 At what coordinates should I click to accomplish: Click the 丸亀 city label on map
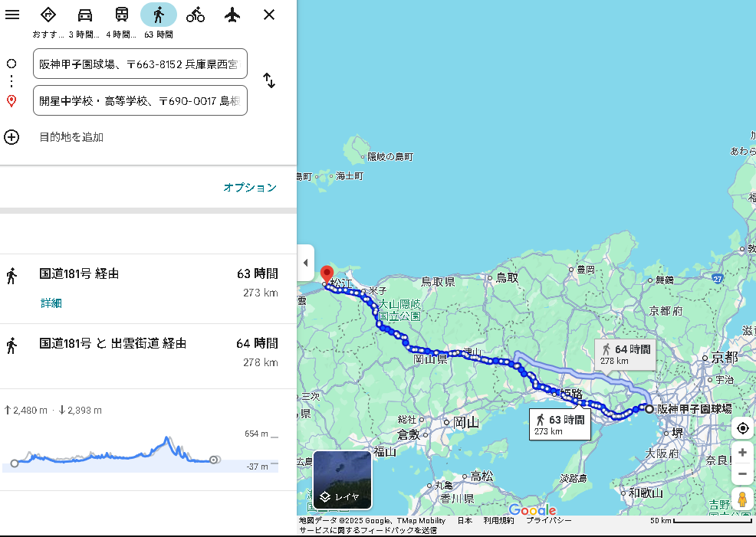coord(444,486)
